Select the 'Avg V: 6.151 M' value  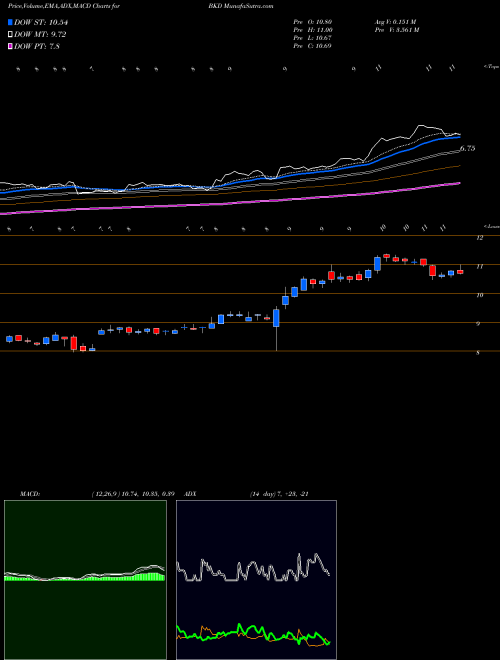coord(395,22)
